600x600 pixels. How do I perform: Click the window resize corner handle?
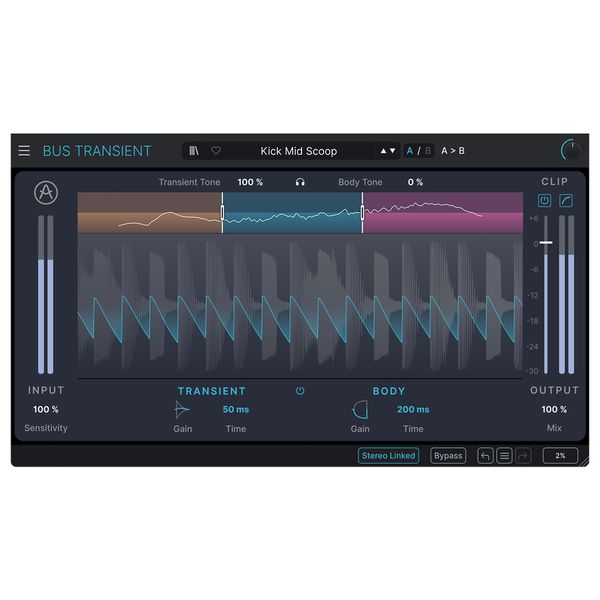pos(584,462)
